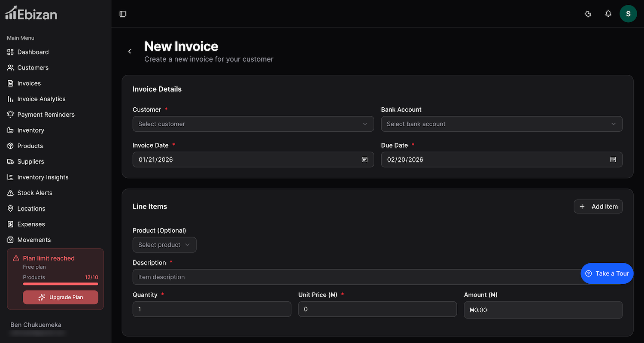Screen dimensions: 644x343
Task: Navigate to Payment Reminders
Action: click(x=46, y=115)
